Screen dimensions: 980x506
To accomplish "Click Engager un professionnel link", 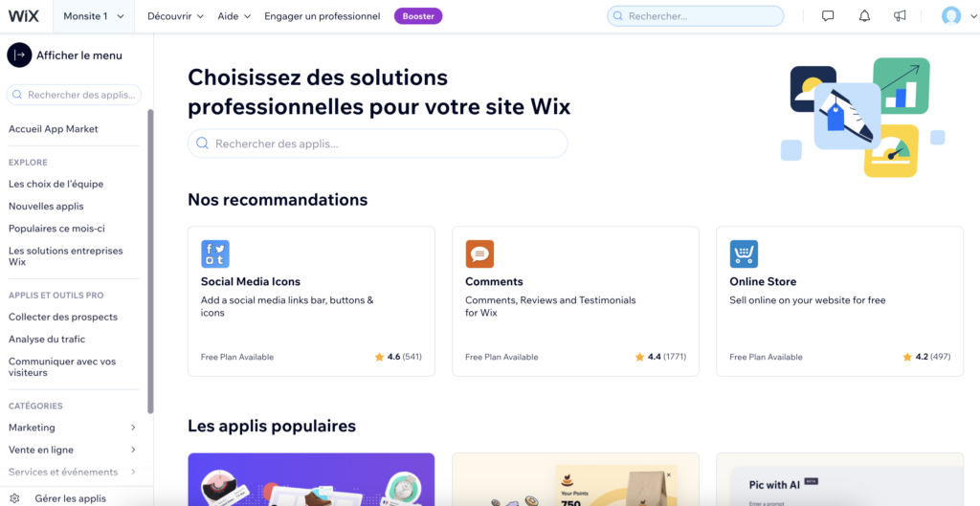I will [x=322, y=16].
